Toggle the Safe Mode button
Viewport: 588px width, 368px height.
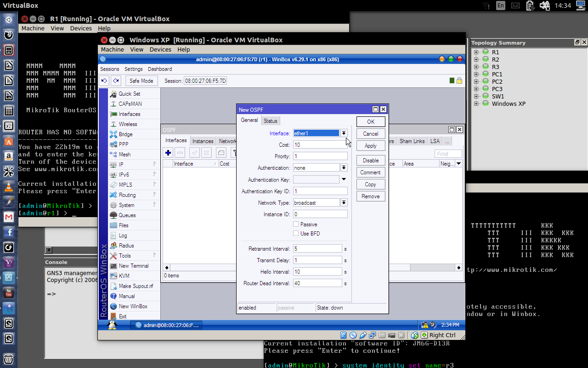[141, 81]
